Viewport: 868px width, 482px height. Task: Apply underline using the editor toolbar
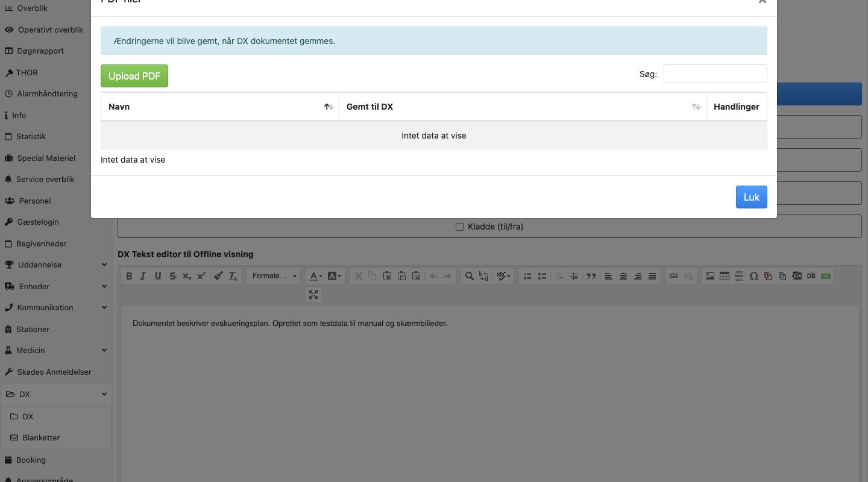click(x=158, y=276)
